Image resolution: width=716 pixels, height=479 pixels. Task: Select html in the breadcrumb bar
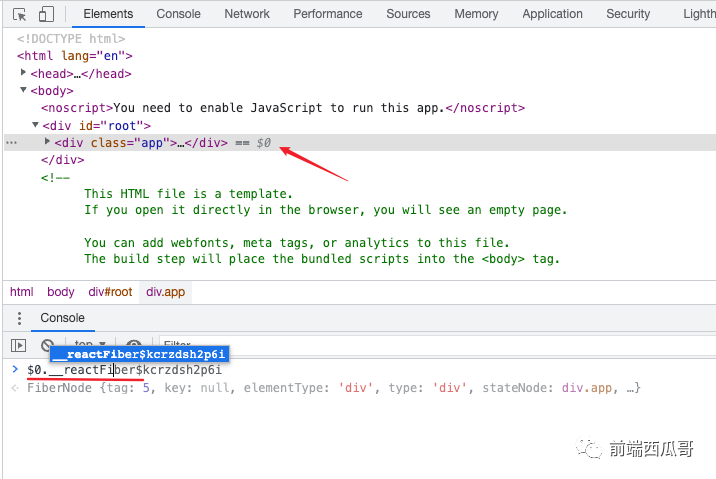coord(22,292)
